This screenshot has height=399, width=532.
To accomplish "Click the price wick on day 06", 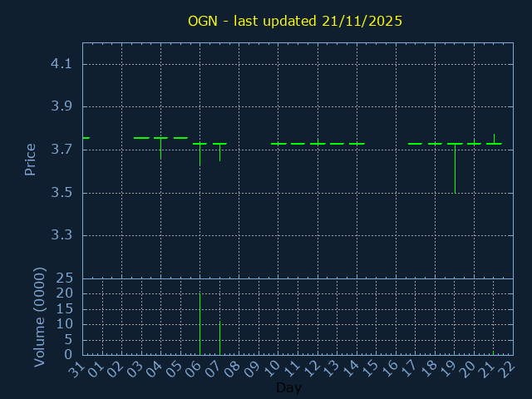I will pyautogui.click(x=199, y=155).
